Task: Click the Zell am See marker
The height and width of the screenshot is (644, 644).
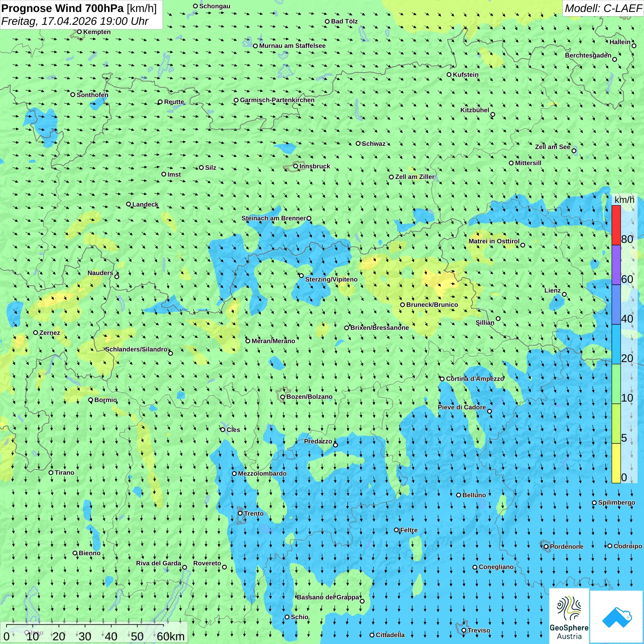Action: (574, 150)
